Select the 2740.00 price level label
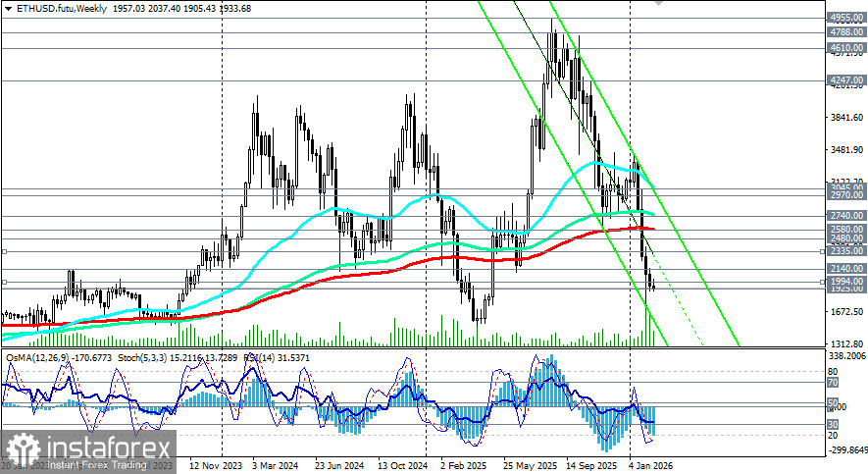 [x=846, y=215]
